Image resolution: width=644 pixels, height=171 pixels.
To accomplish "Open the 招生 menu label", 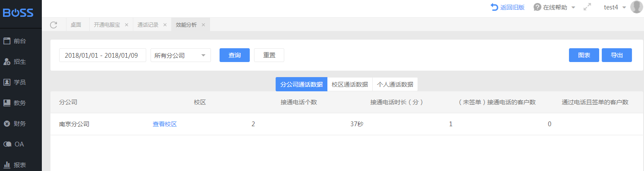I will pyautogui.click(x=20, y=62).
